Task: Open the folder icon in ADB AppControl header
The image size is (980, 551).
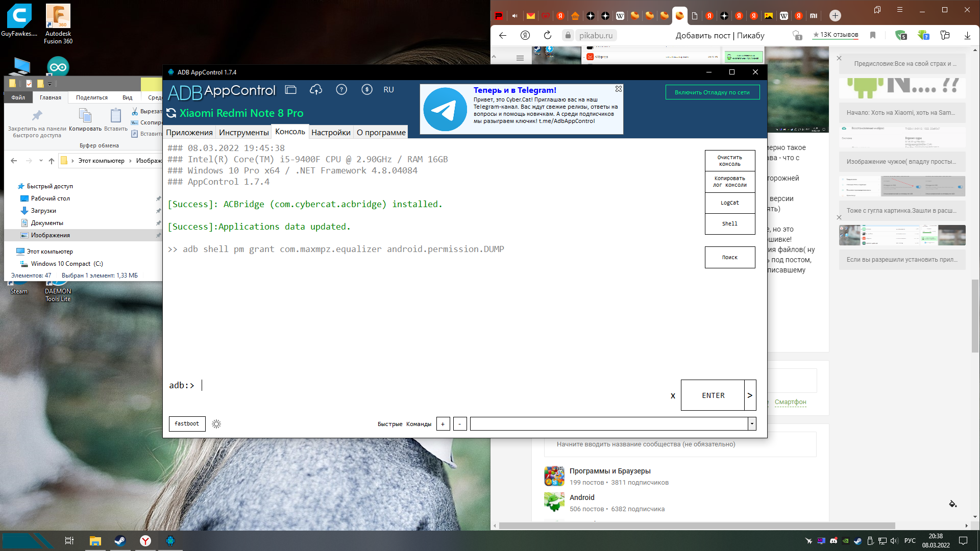Action: (290, 90)
